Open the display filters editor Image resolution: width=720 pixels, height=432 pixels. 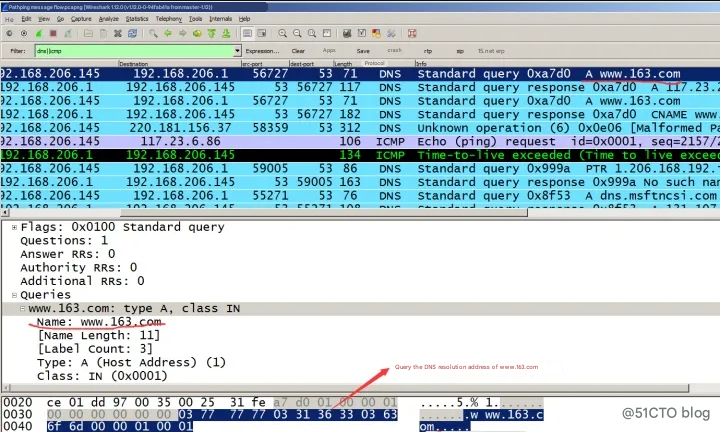point(362,33)
